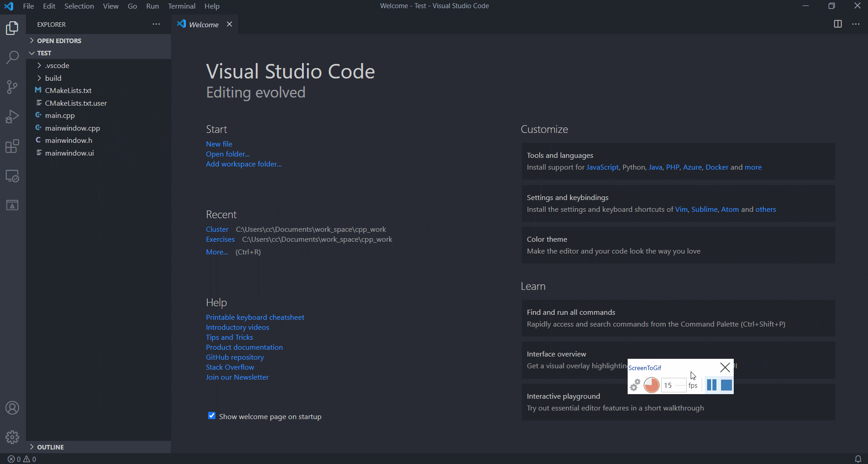Open the Tips and Tricks link
This screenshot has width=868, height=464.
point(229,337)
